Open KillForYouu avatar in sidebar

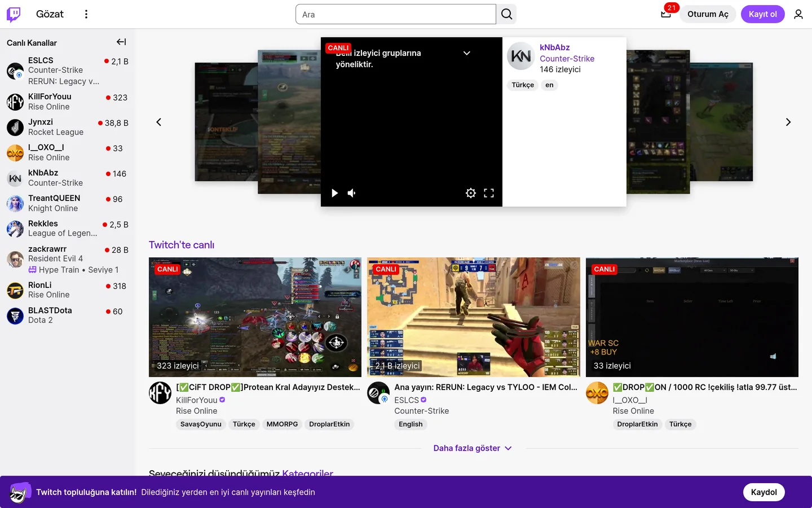click(15, 102)
